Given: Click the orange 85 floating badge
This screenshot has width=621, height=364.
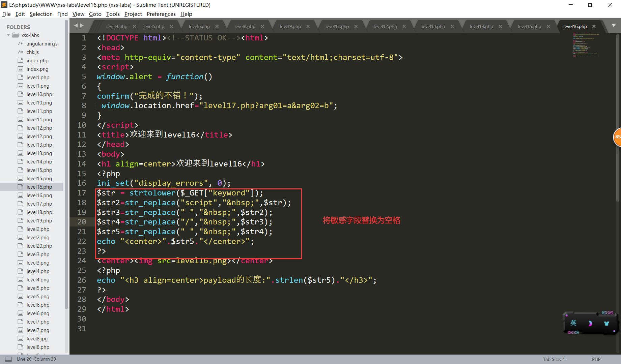Looking at the screenshot, I should pyautogui.click(x=617, y=137).
